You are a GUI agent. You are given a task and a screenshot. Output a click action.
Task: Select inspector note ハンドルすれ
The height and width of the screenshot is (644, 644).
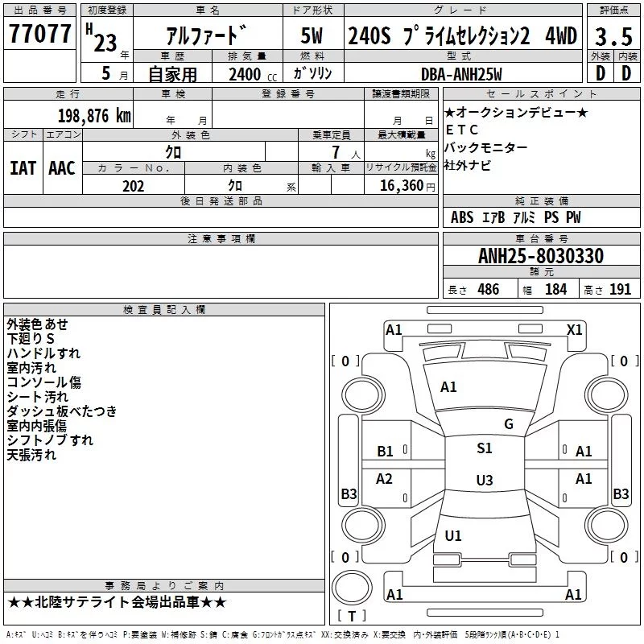point(43,353)
